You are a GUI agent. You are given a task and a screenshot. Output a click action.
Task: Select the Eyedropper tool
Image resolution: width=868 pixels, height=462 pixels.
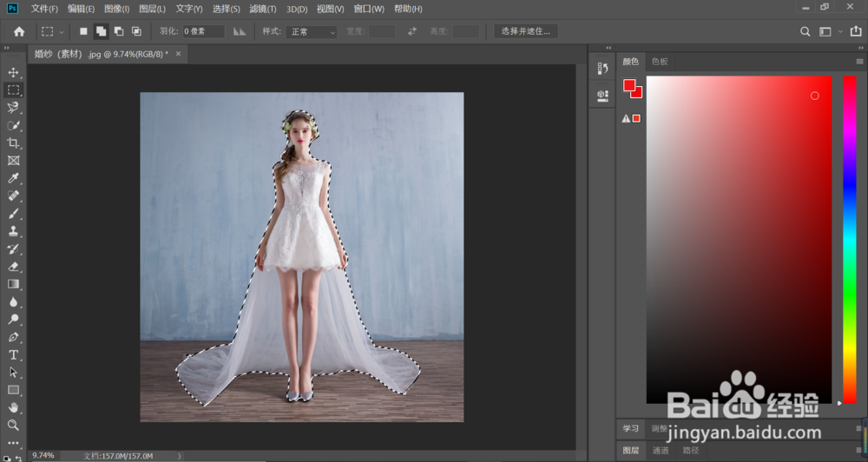click(x=14, y=178)
